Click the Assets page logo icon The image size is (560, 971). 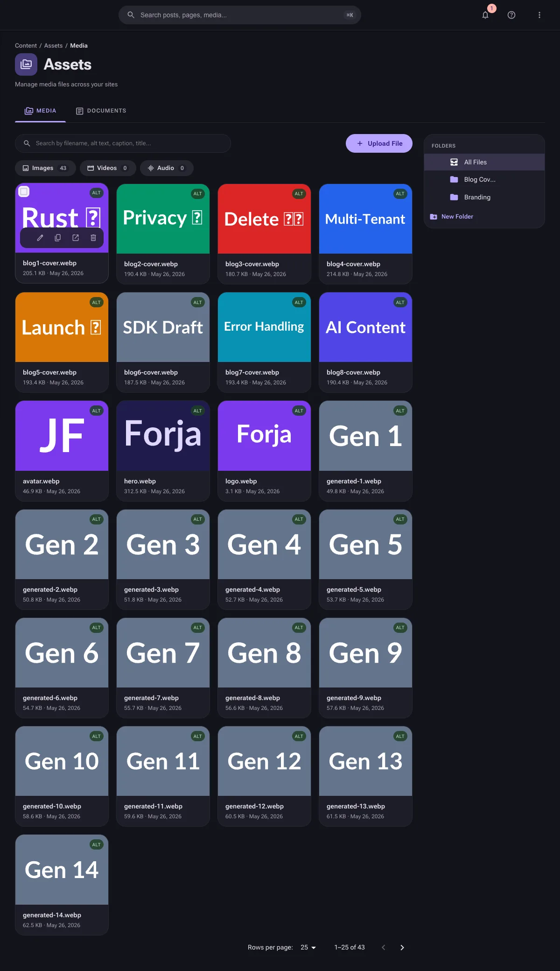click(x=26, y=64)
